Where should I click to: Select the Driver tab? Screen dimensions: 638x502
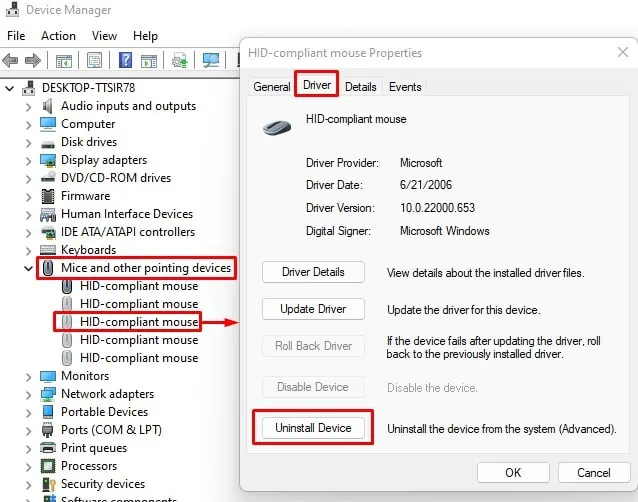coord(317,85)
